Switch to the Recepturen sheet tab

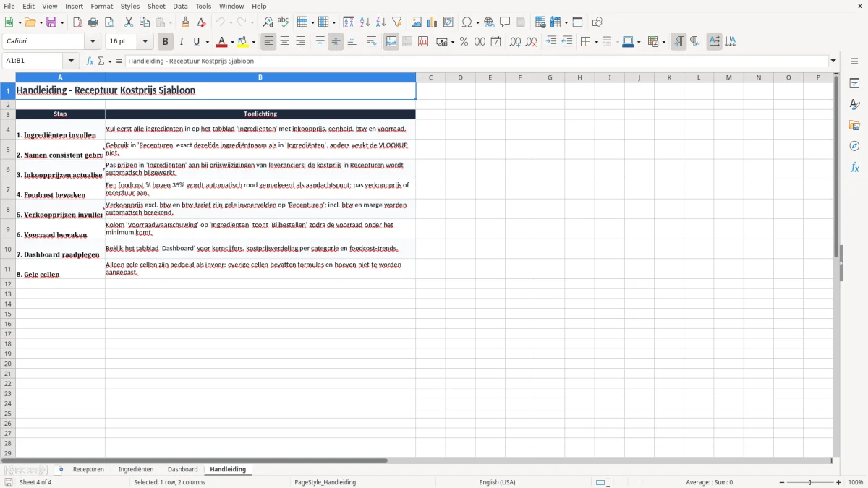coord(88,470)
